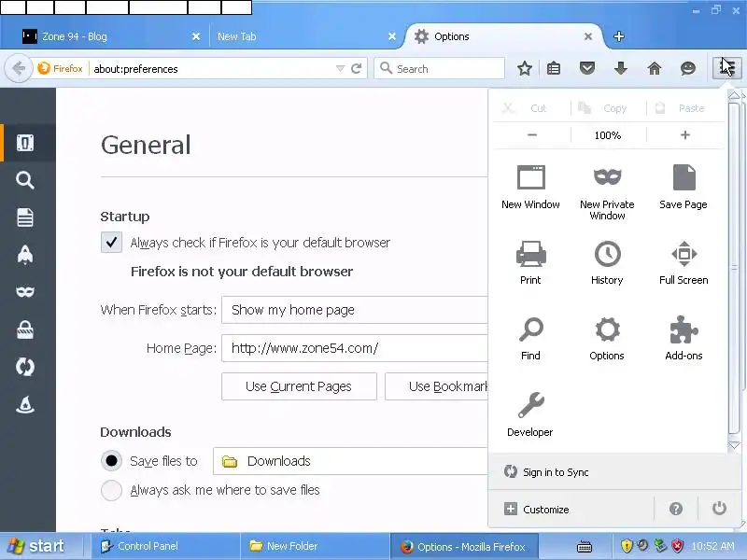747x560 pixels.
Task: Zoom in with the plus button
Action: 685,135
